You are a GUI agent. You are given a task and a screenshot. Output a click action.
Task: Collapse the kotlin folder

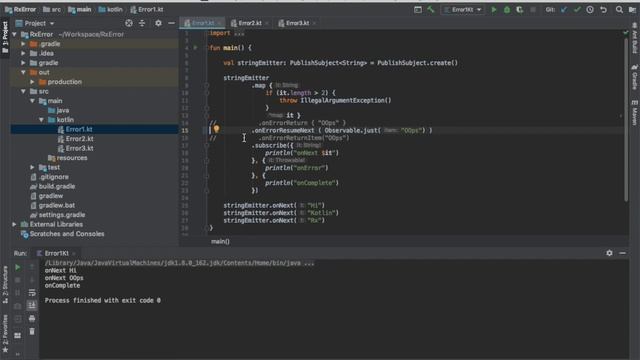point(41,120)
